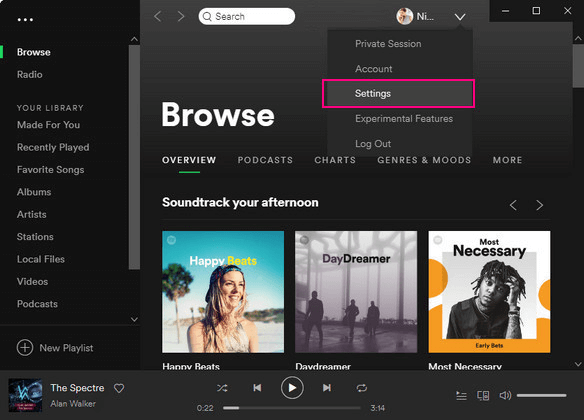The width and height of the screenshot is (584, 420).
Task: Save The Spectre with the heart icon
Action: click(119, 388)
